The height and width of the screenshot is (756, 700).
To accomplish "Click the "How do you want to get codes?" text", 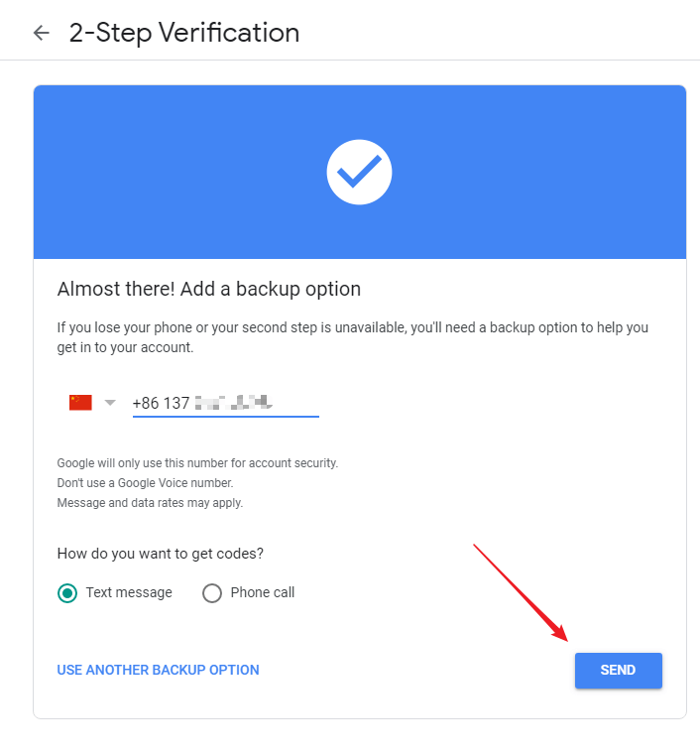I will coord(161,554).
